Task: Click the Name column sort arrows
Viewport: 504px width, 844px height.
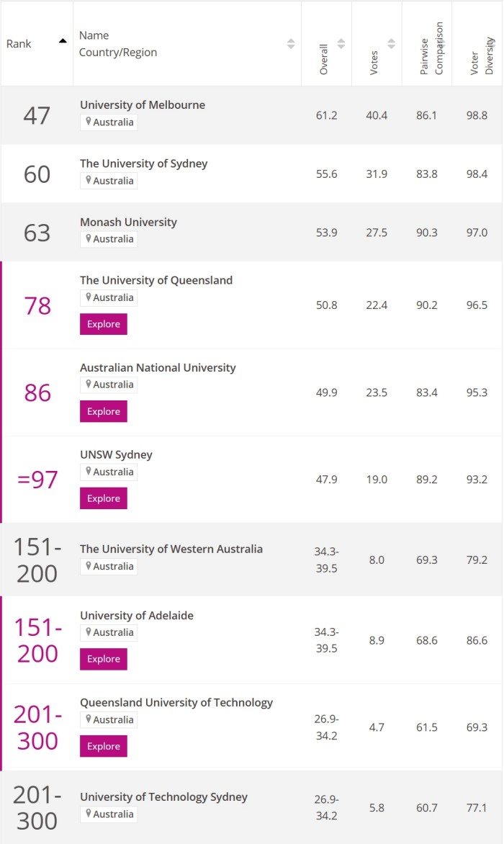Action: [291, 43]
